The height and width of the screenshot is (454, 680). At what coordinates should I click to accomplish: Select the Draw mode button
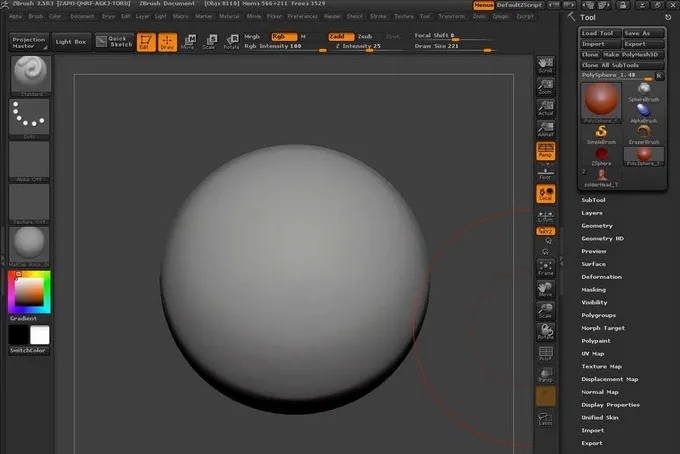point(167,42)
